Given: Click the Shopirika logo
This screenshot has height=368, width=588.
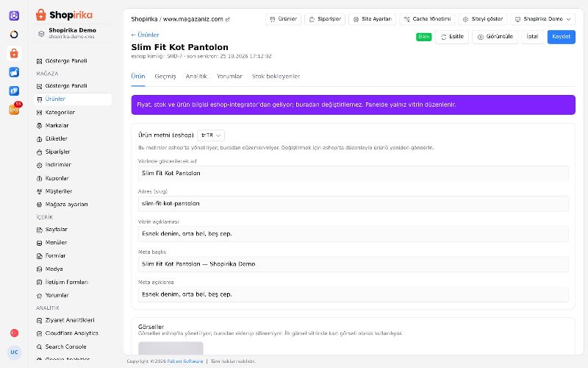Looking at the screenshot, I should tap(64, 15).
